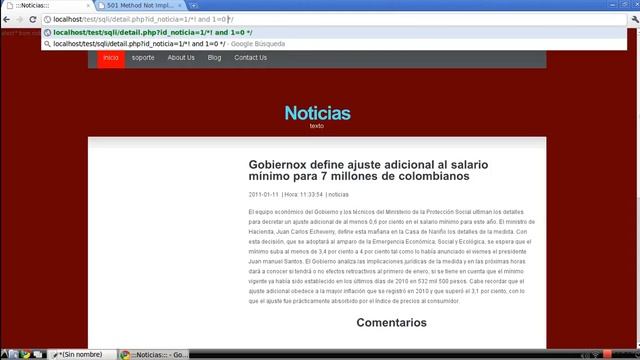Click the Hora: 11:33:54 text

(x=304, y=195)
